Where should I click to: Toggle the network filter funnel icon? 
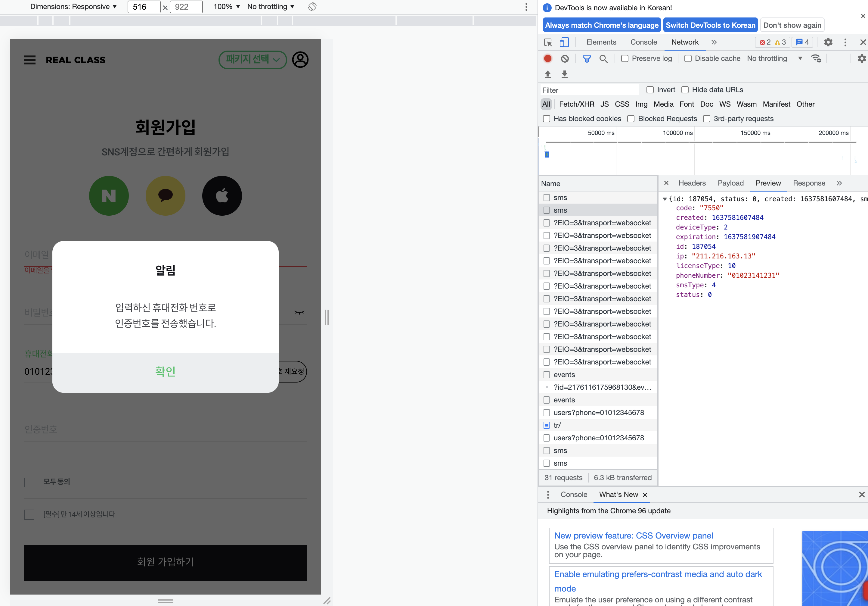click(x=586, y=59)
